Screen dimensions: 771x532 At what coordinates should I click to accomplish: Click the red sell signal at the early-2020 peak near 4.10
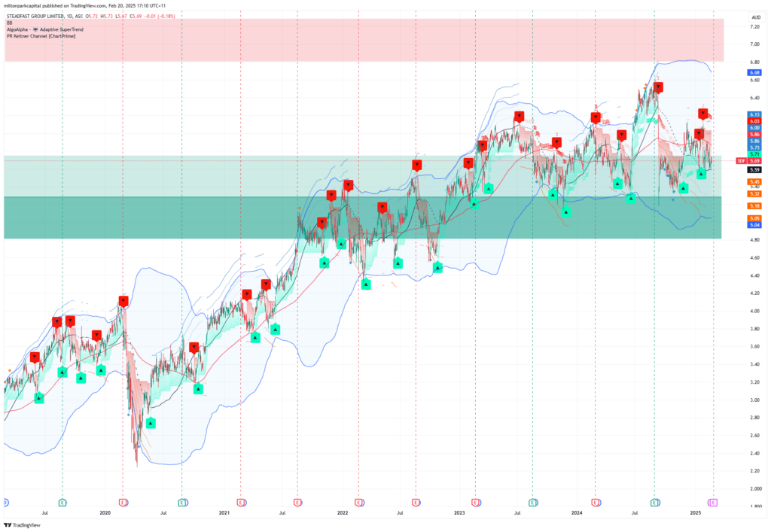pyautogui.click(x=123, y=301)
